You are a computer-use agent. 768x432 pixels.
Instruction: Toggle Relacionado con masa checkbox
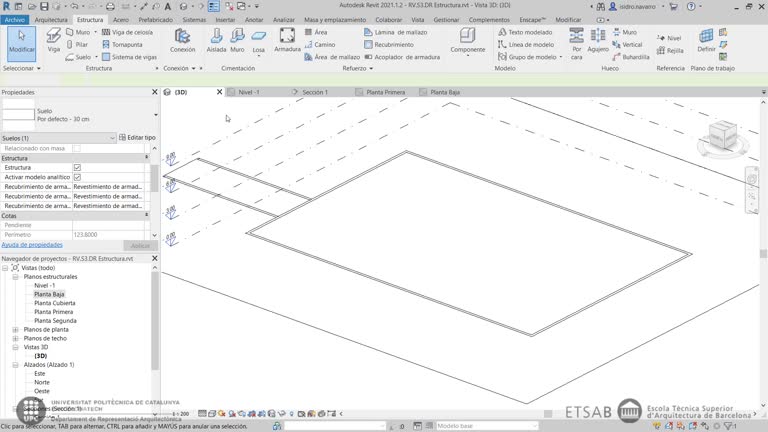point(77,148)
